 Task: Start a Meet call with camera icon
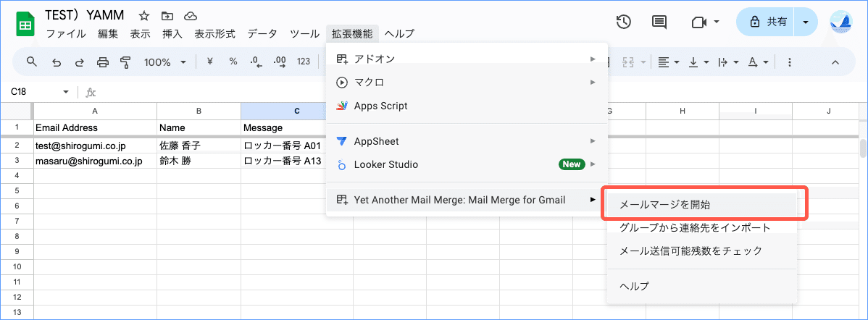700,22
